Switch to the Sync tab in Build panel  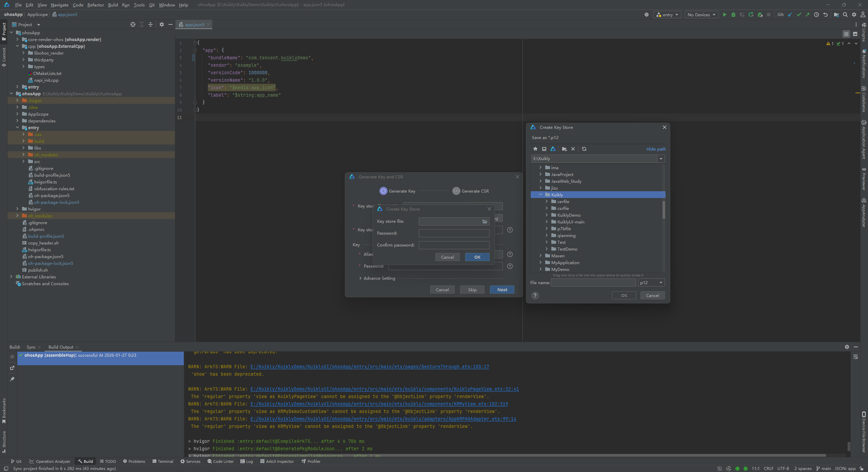(31, 347)
